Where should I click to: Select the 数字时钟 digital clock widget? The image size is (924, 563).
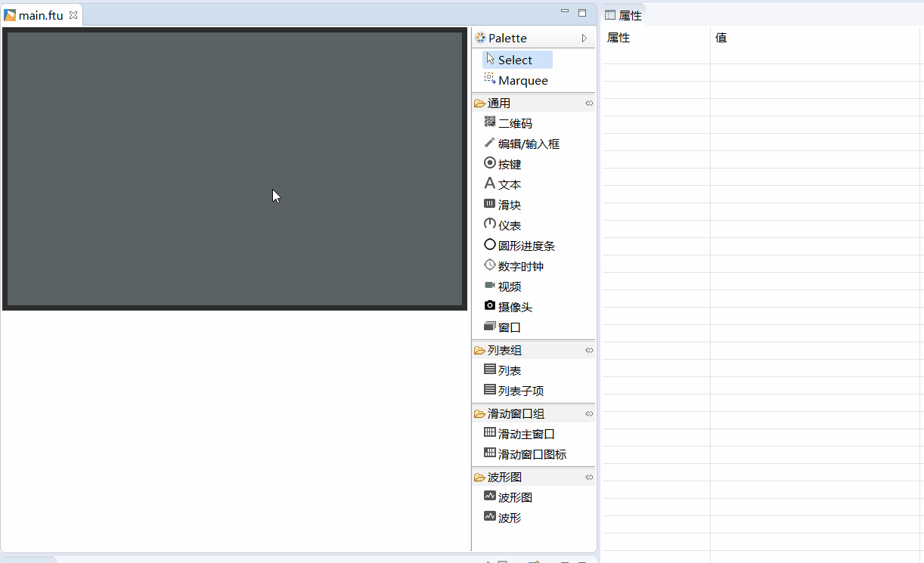514,266
